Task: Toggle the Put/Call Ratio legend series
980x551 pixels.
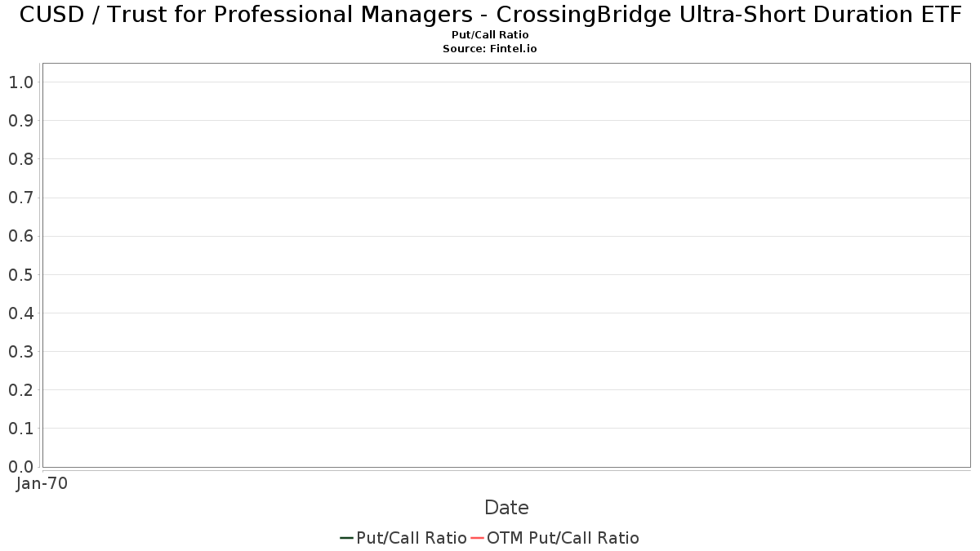Action: [x=411, y=538]
